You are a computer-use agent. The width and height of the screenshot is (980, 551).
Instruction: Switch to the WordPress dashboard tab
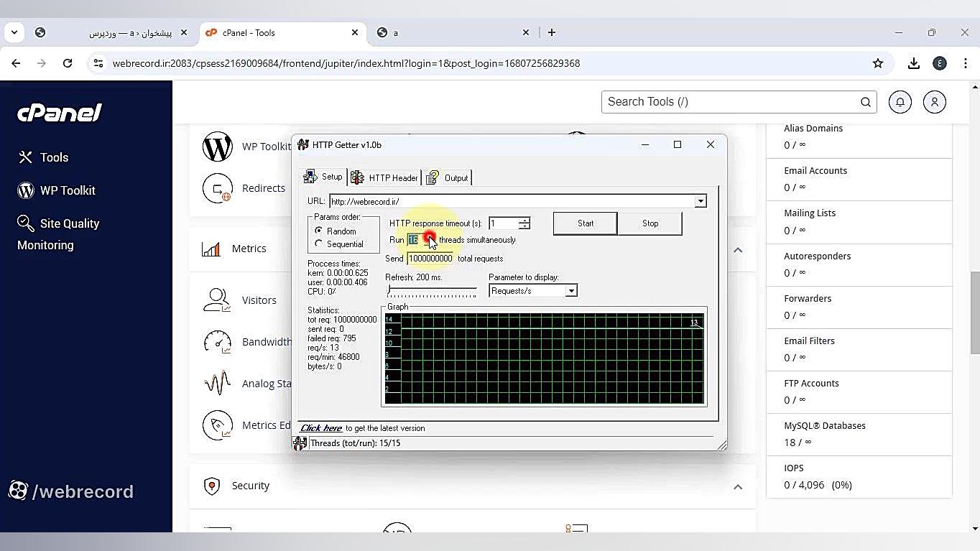[x=113, y=32]
